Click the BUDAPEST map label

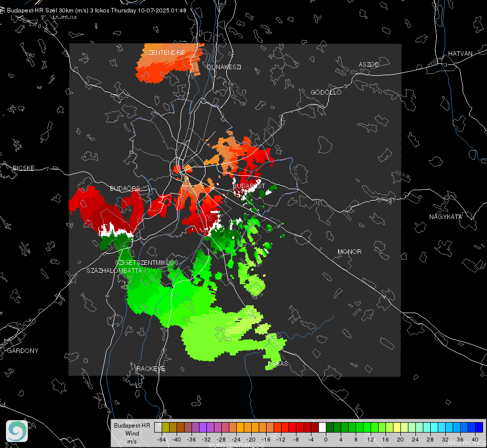point(249,186)
